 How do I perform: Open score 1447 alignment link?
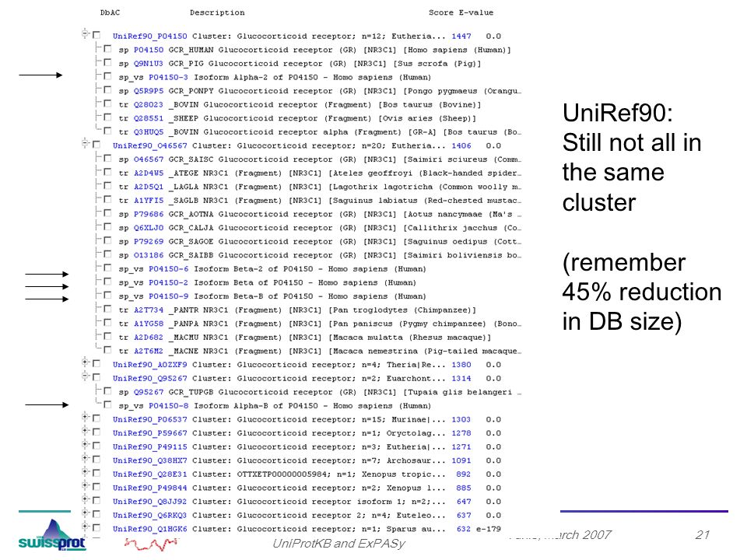[461, 37]
